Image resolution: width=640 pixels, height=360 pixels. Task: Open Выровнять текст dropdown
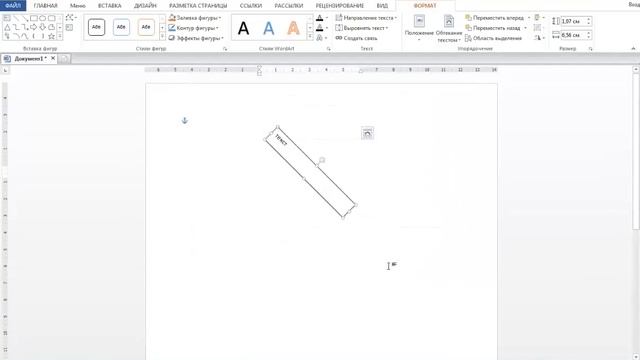click(x=362, y=28)
